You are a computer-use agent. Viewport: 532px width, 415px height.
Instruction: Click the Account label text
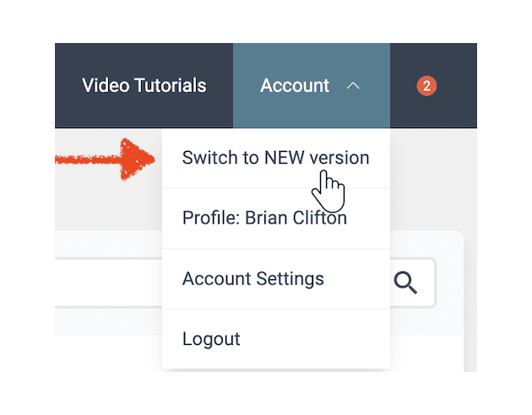pos(295,85)
